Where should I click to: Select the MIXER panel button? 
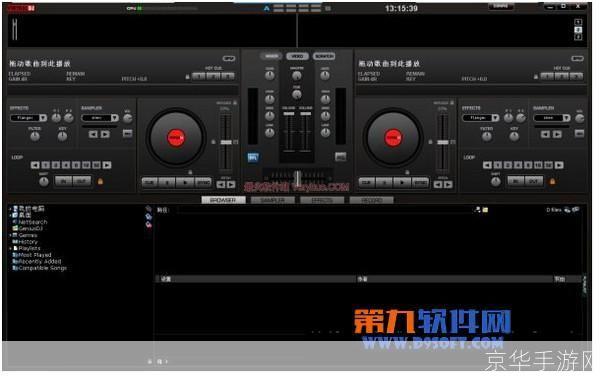(x=271, y=56)
